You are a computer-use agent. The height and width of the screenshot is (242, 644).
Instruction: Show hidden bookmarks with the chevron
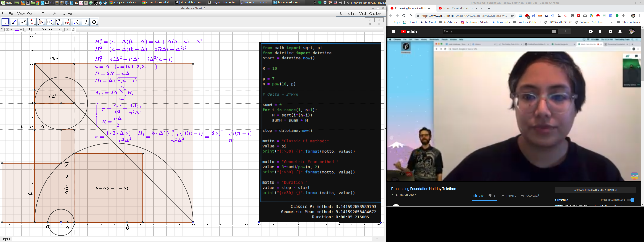coord(612,22)
